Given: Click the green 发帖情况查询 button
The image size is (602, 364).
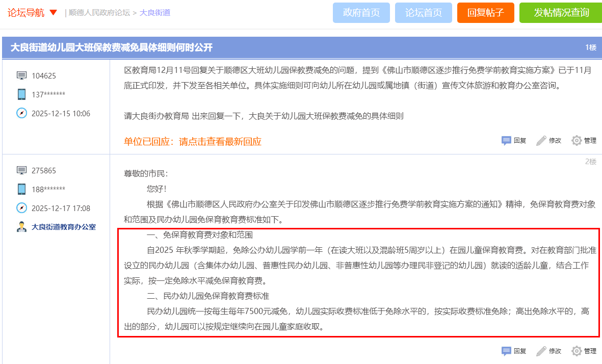Looking at the screenshot, I should click(x=560, y=13).
